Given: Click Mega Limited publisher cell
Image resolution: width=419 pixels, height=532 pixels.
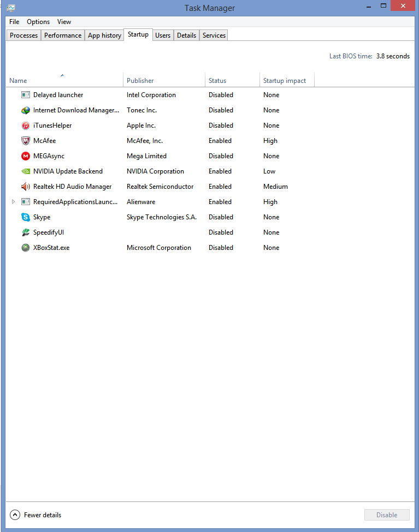Looking at the screenshot, I should tap(146, 156).
